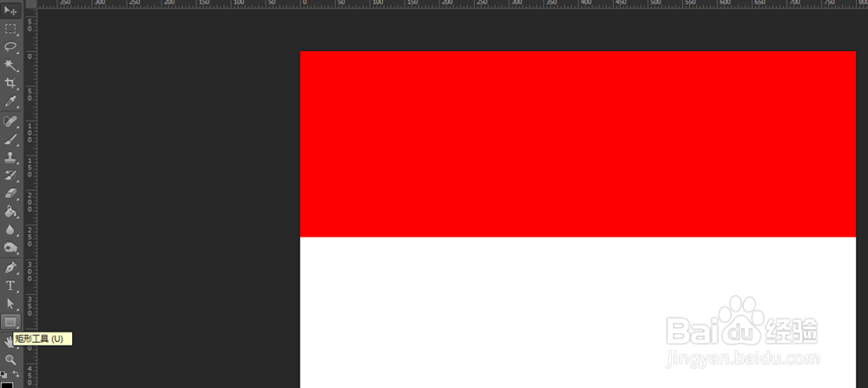The width and height of the screenshot is (868, 388).
Task: Select the Zoom magnifier tool
Action: pos(10,359)
